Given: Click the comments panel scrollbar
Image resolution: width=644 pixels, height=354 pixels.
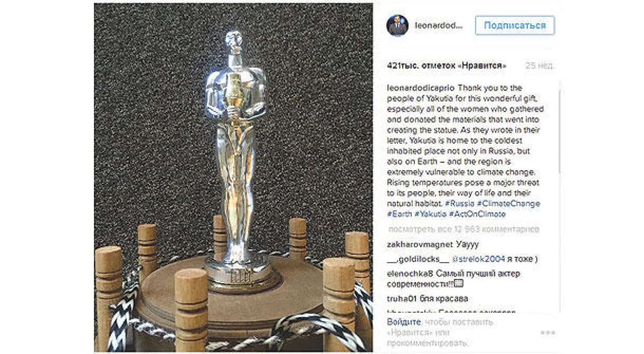Looking at the screenshot, I should pos(559,131).
